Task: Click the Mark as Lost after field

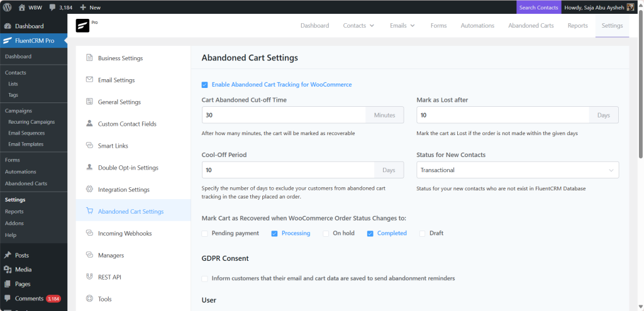Action: 503,116
